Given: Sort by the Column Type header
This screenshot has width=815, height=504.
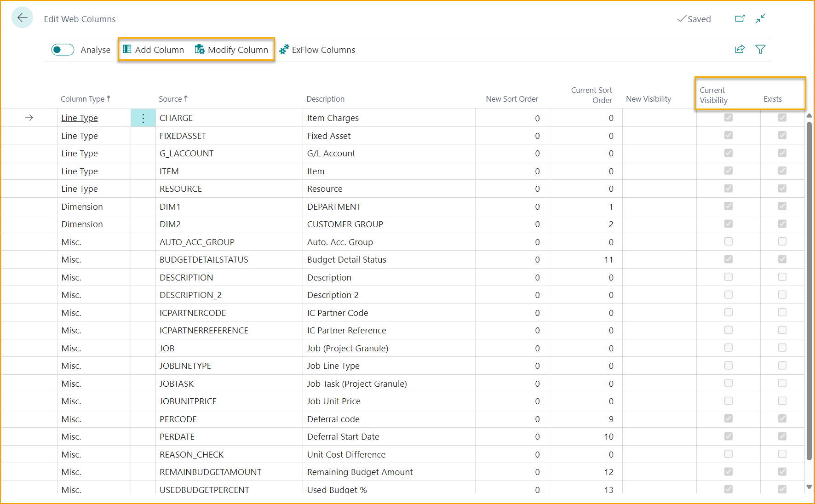Looking at the screenshot, I should [x=83, y=99].
